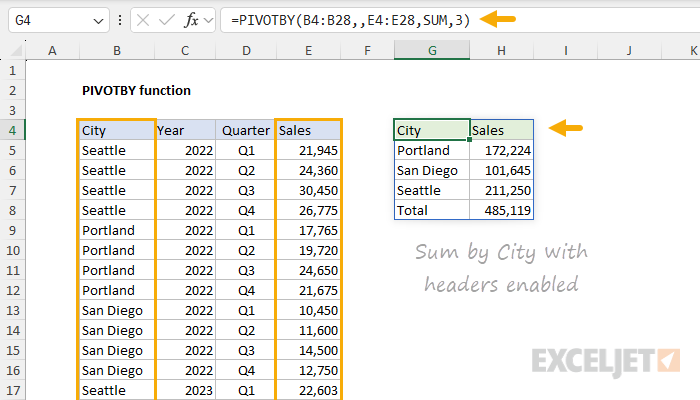The height and width of the screenshot is (400, 700).
Task: Select column I header
Action: pos(565,50)
